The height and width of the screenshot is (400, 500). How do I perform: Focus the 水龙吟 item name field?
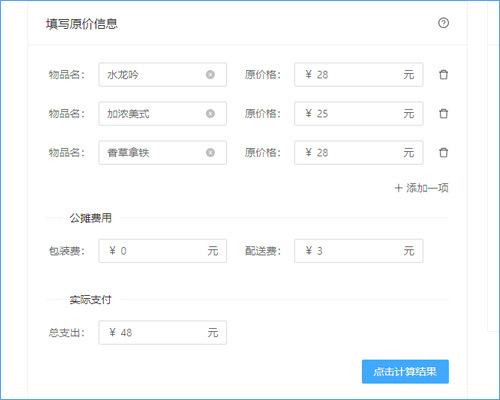pos(163,75)
